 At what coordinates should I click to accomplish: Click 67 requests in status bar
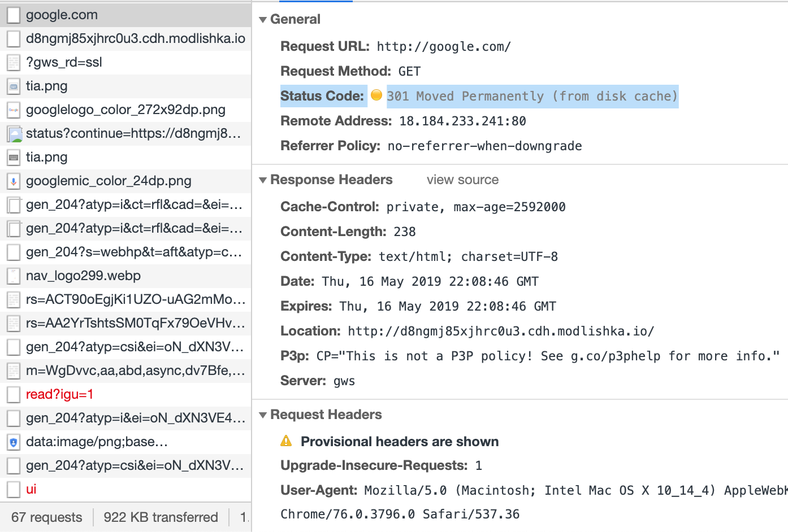point(46,517)
